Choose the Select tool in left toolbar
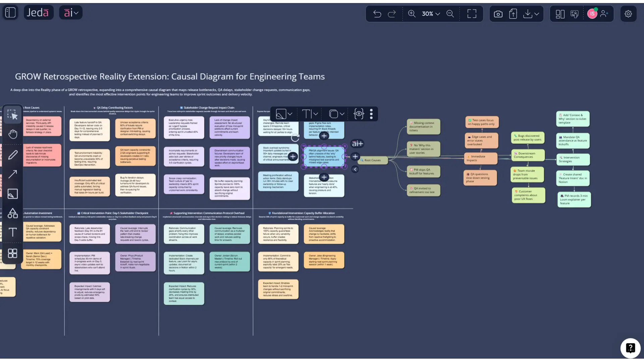644x362 pixels. pos(13,115)
